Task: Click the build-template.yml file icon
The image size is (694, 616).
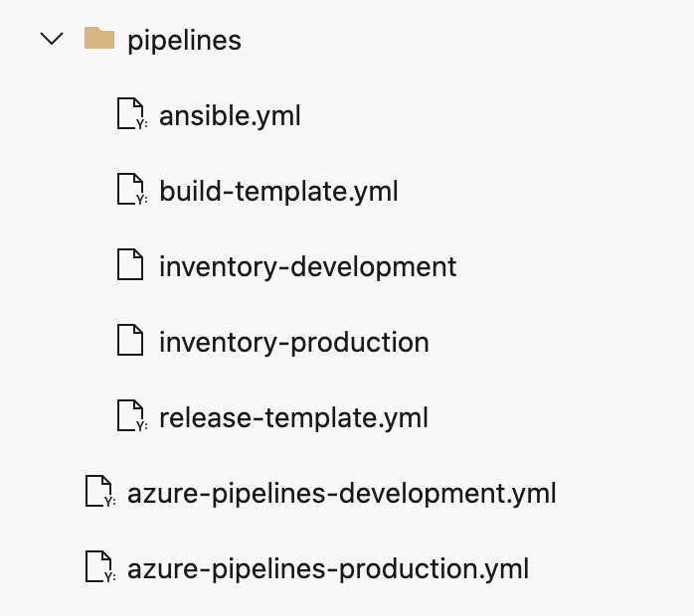Action: coord(131,191)
